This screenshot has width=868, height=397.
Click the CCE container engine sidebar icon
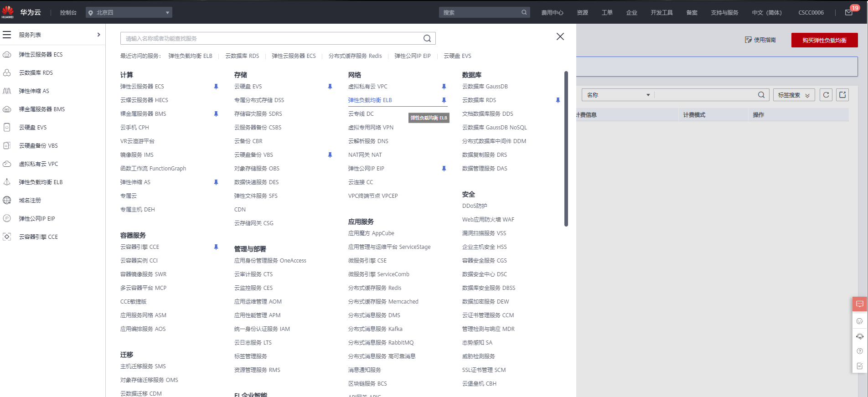pyautogui.click(x=7, y=237)
